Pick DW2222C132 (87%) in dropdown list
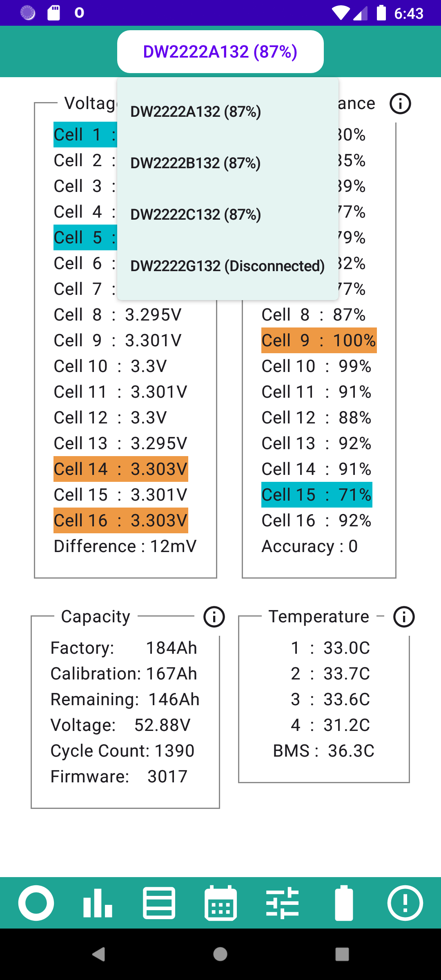The image size is (441, 980). (228, 214)
